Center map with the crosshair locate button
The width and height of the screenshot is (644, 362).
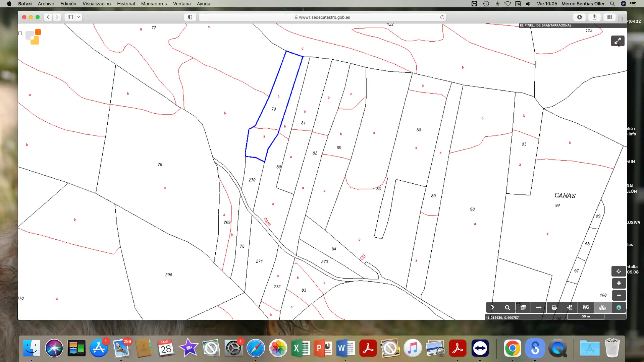tap(619, 271)
